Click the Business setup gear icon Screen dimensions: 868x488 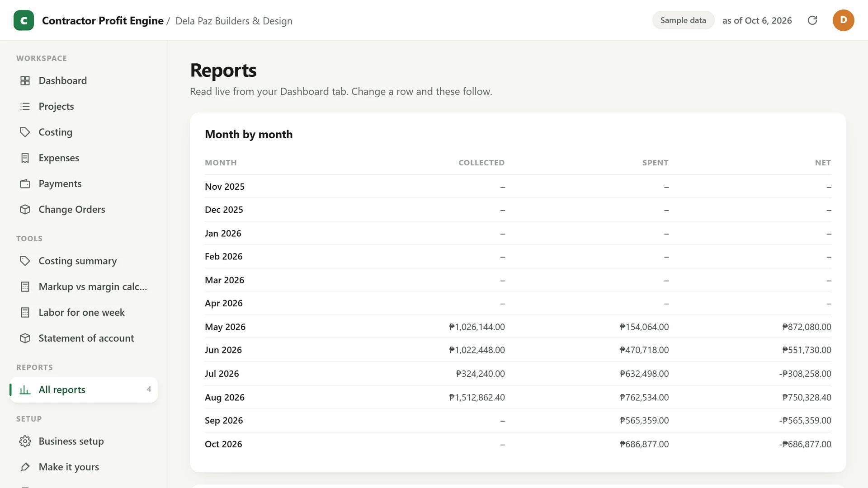tap(25, 441)
